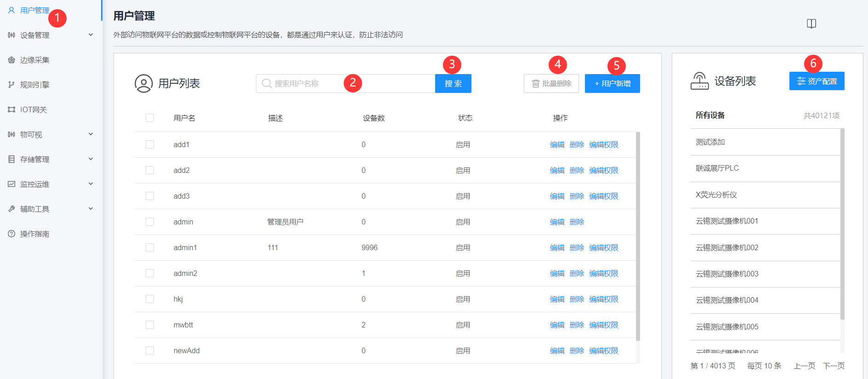Expand the 物可视 menu chevron
Screen dimensions: 868x379
91,134
